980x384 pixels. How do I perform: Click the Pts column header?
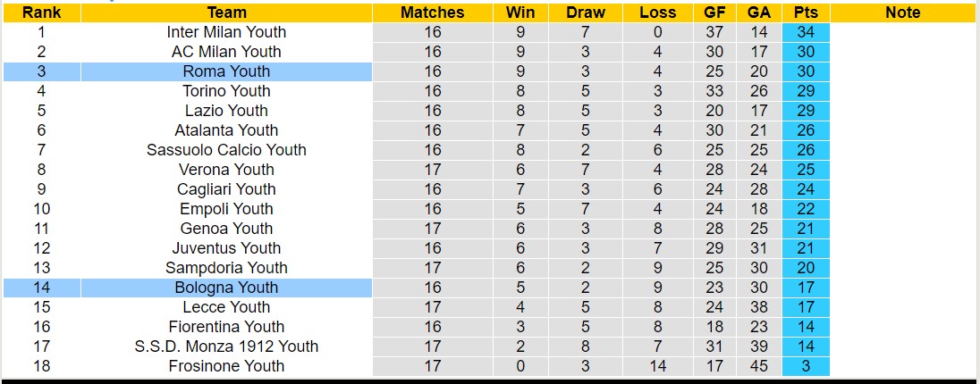(x=806, y=13)
